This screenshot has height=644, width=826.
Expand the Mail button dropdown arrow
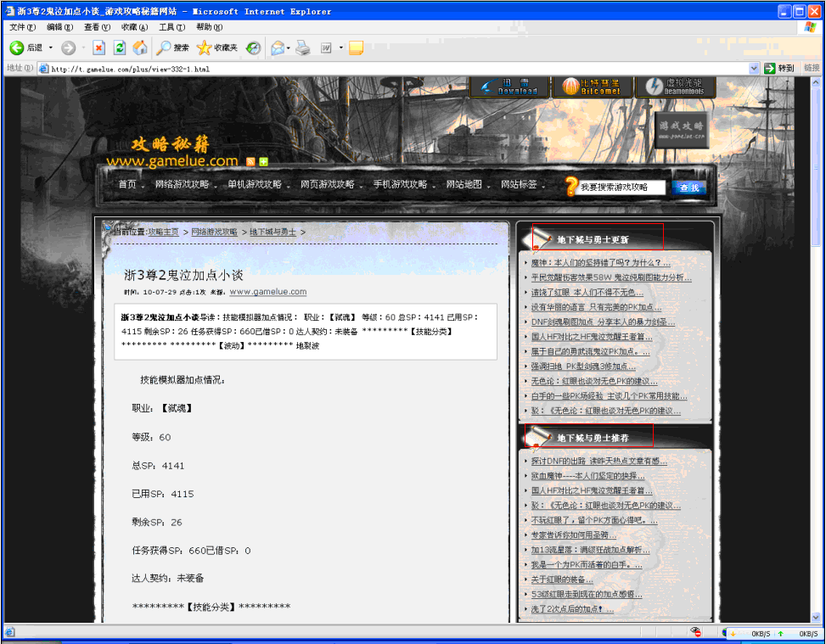pos(289,48)
